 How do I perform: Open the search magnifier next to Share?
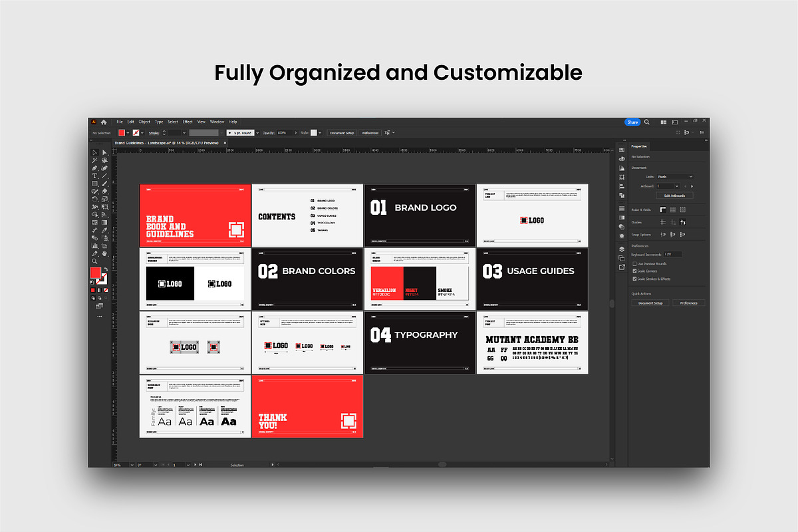[647, 122]
